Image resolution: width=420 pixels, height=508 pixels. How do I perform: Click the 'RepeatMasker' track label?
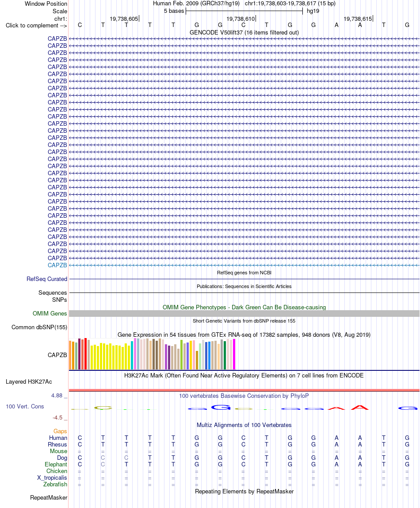49,497
